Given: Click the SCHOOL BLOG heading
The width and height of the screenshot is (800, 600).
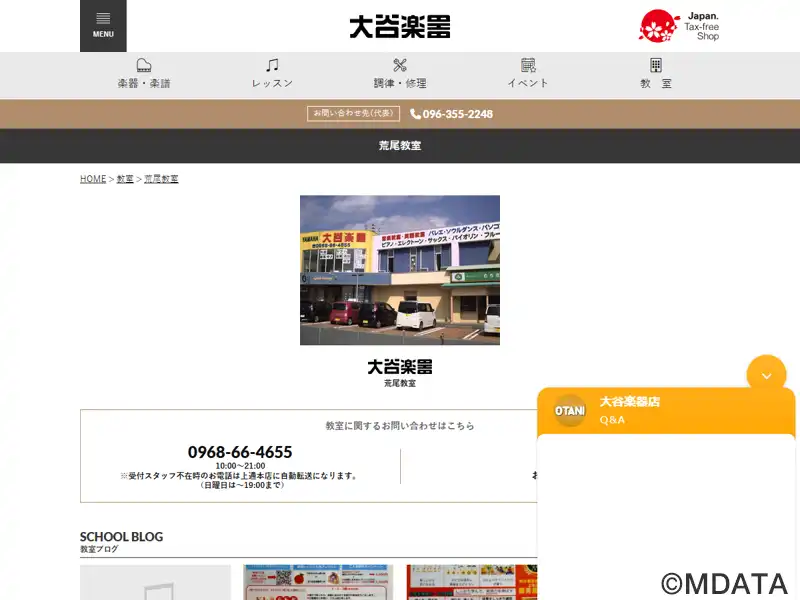Looking at the screenshot, I should tap(121, 537).
